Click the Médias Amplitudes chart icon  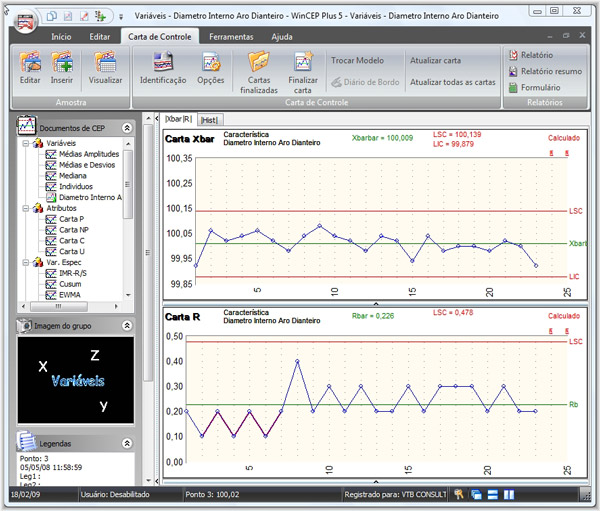(x=51, y=154)
